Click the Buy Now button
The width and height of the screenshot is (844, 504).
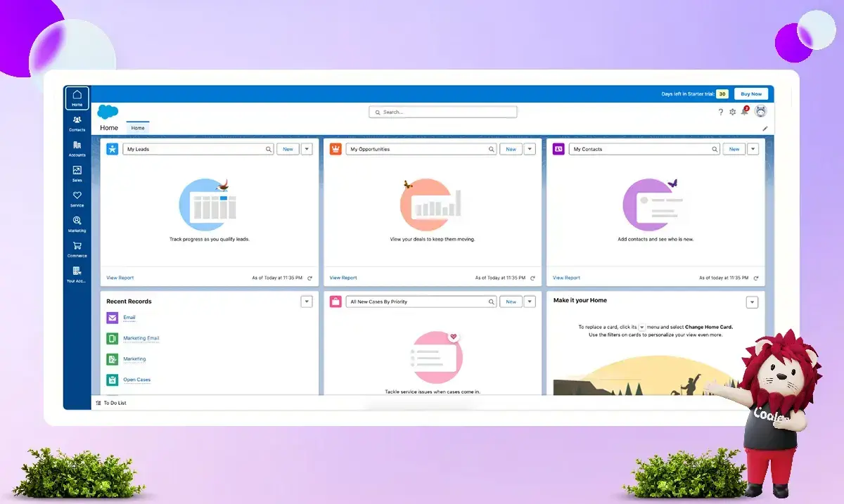(x=751, y=93)
